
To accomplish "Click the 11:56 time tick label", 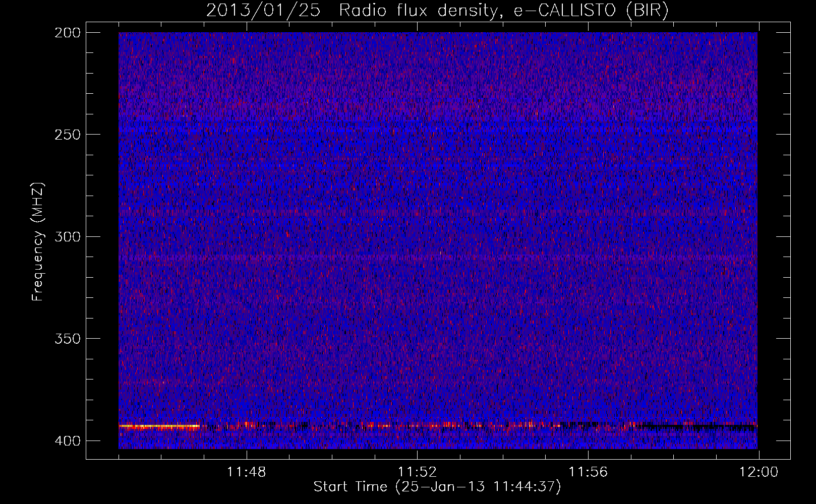I will pyautogui.click(x=588, y=472).
